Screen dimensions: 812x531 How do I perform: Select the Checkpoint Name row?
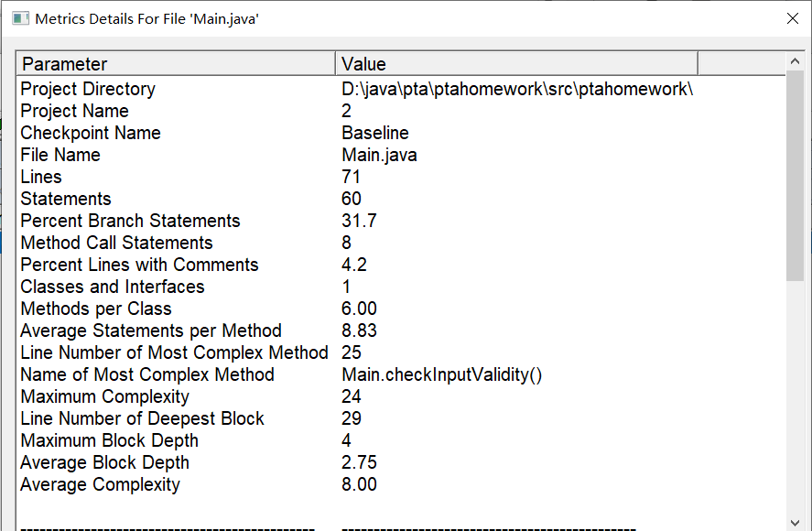point(91,133)
